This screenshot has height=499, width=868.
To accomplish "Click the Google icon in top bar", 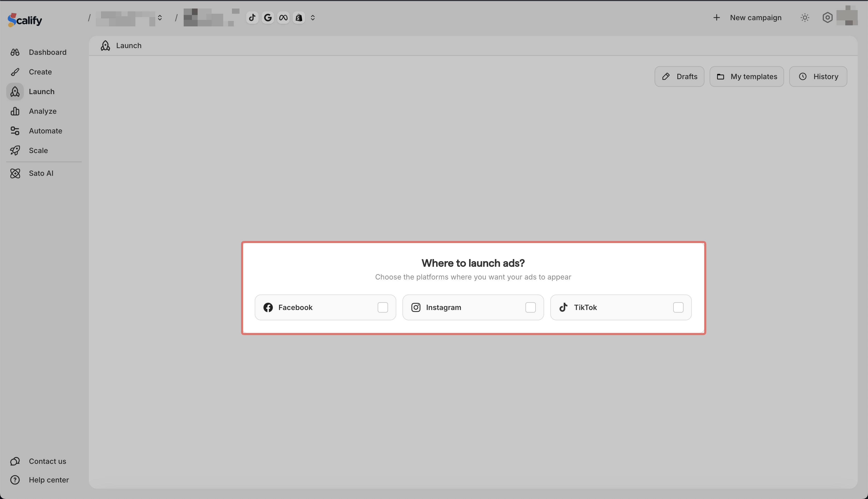I will click(268, 18).
